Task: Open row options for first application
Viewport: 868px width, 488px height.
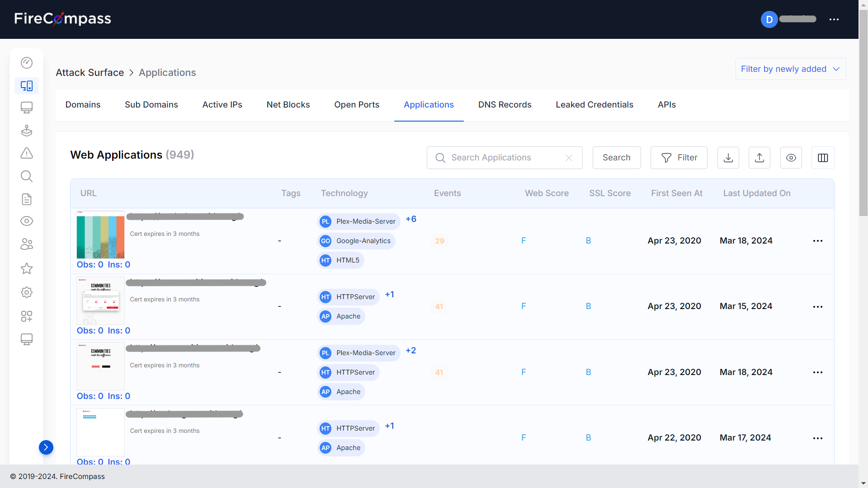Action: 817,241
